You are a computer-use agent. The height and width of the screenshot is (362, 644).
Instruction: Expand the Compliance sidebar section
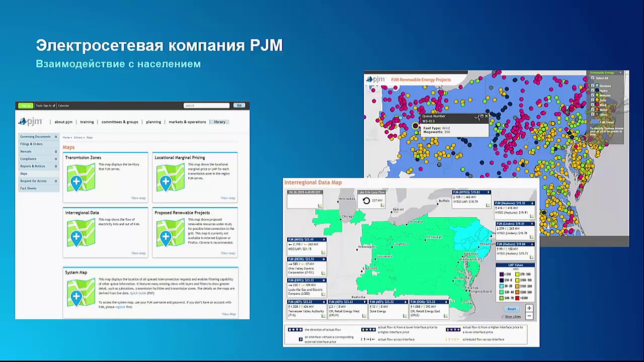pyautogui.click(x=56, y=159)
